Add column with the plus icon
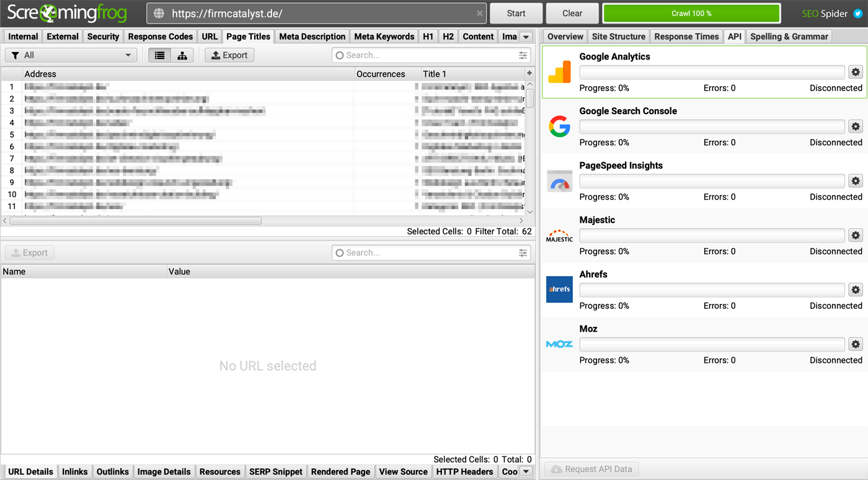Screen dimensions: 868x480 (x=529, y=73)
